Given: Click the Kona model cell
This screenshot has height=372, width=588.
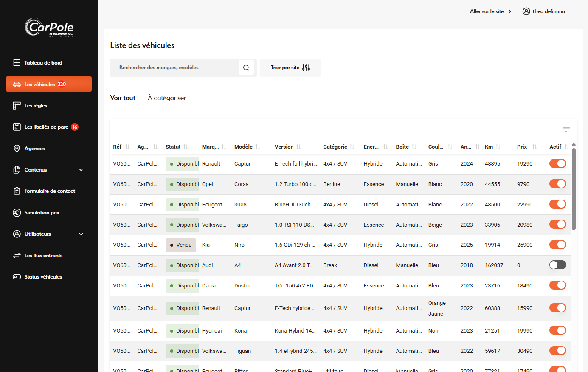Looking at the screenshot, I should tap(241, 331).
